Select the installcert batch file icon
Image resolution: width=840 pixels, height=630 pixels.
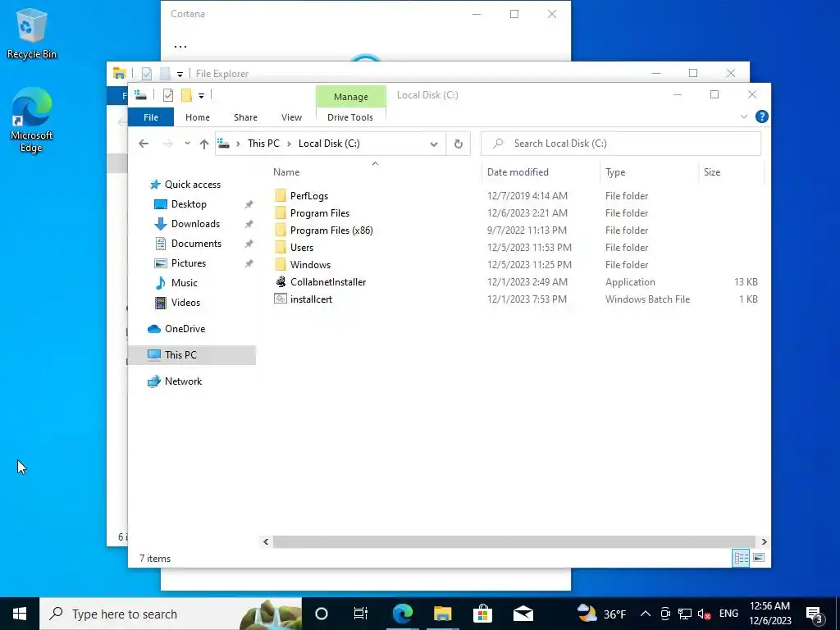coord(281,299)
